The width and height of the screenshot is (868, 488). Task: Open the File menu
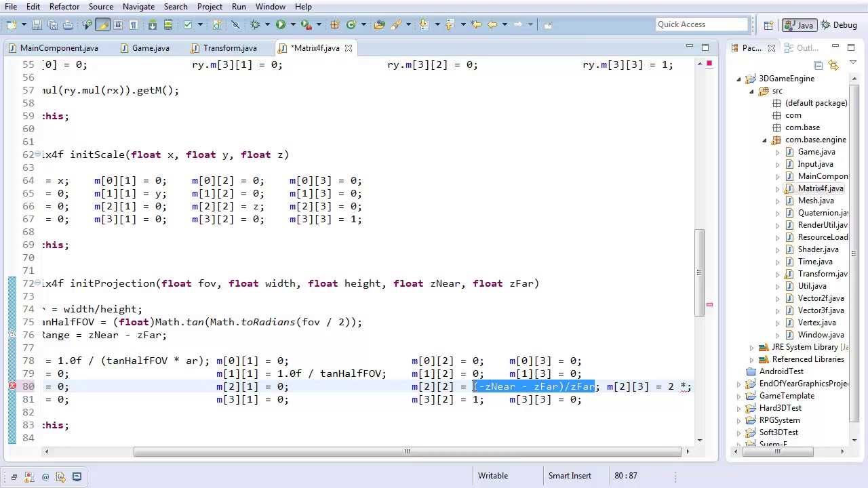click(x=11, y=6)
